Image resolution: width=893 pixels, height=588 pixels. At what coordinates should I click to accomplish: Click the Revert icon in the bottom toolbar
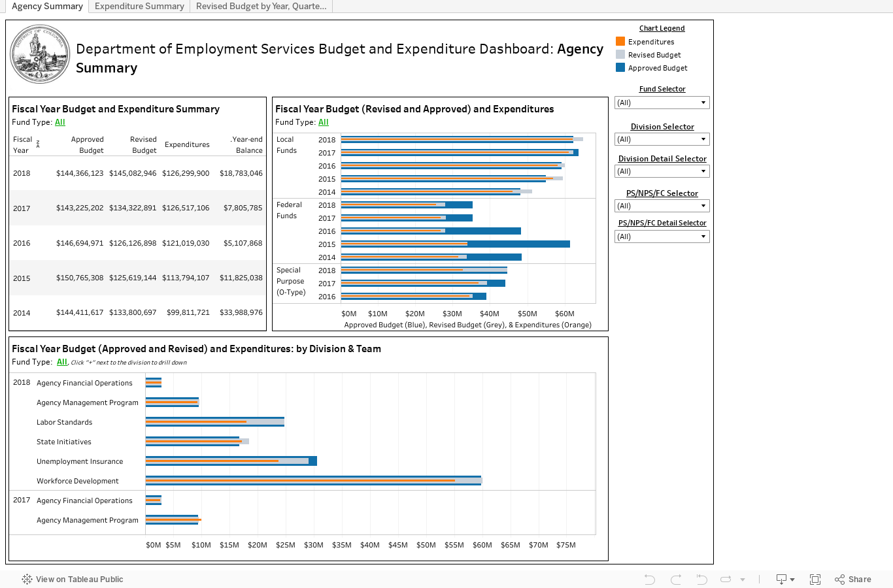click(x=701, y=579)
